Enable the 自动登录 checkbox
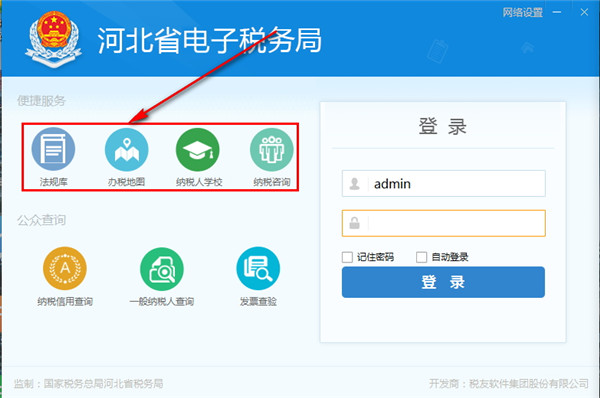 tap(421, 257)
